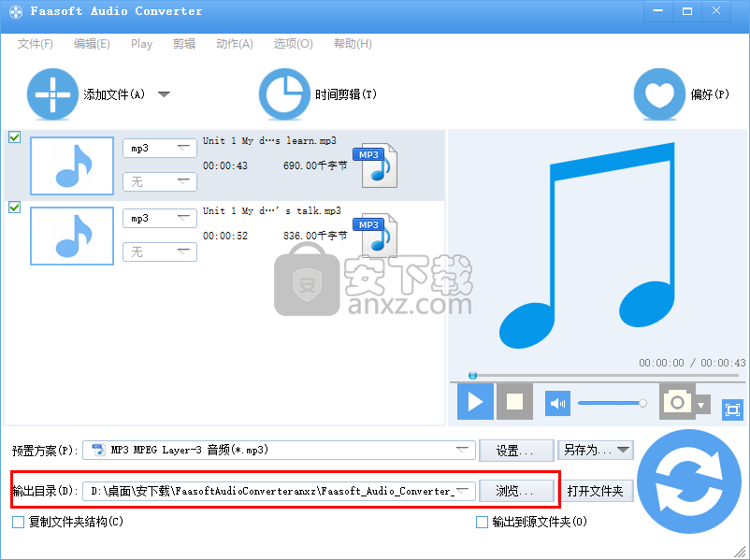
Task: Click the file name Unit 1 My d···s learn.mp3
Action: coord(269,140)
